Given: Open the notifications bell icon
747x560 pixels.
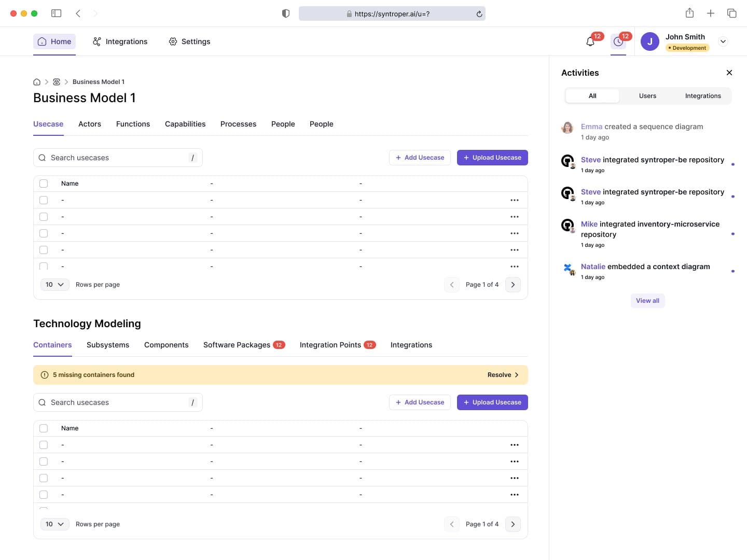Looking at the screenshot, I should click(590, 42).
